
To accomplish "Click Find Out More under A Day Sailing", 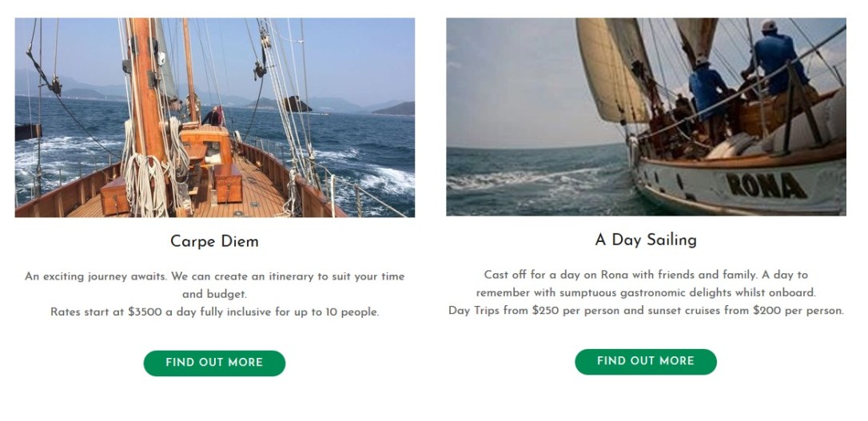I will 646,361.
